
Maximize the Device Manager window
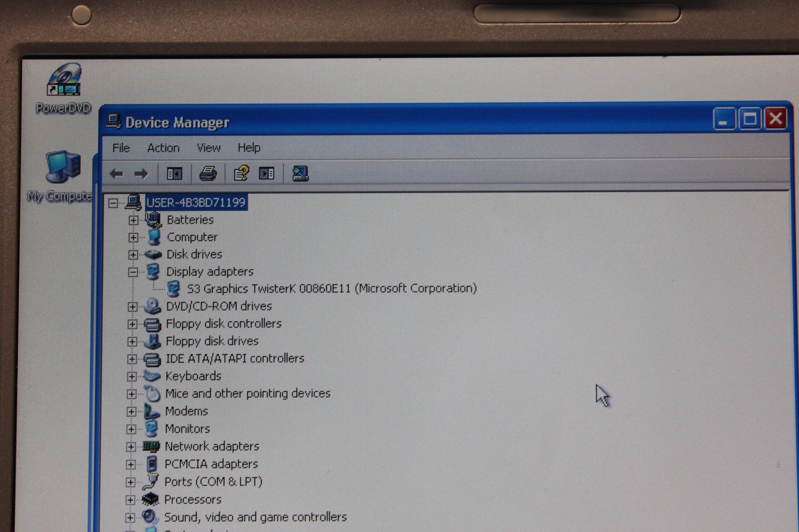(x=750, y=119)
